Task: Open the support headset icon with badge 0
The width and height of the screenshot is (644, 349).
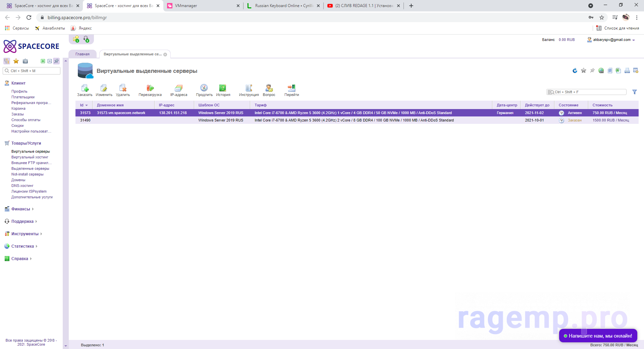Action: click(x=86, y=39)
